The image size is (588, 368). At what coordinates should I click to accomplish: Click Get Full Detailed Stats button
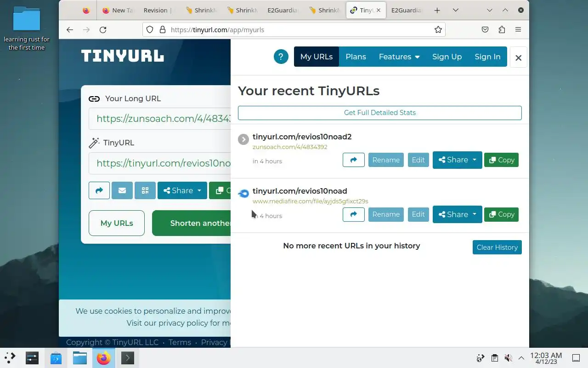click(380, 113)
